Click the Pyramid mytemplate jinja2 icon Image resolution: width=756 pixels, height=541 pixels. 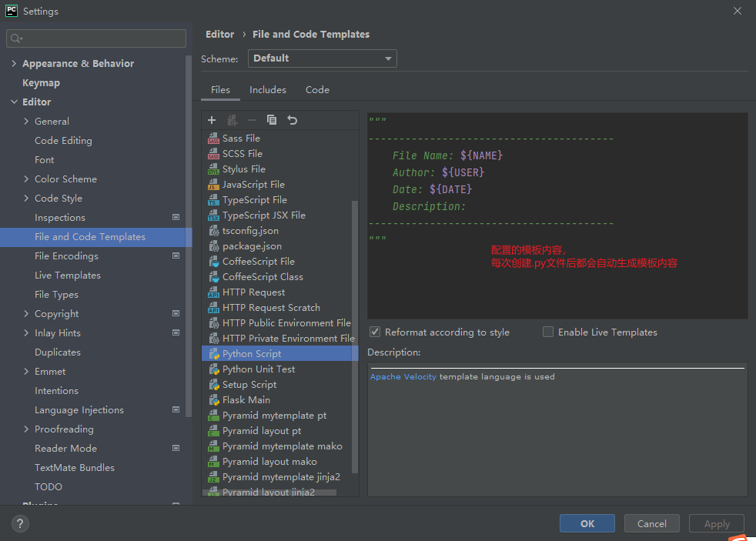(213, 477)
